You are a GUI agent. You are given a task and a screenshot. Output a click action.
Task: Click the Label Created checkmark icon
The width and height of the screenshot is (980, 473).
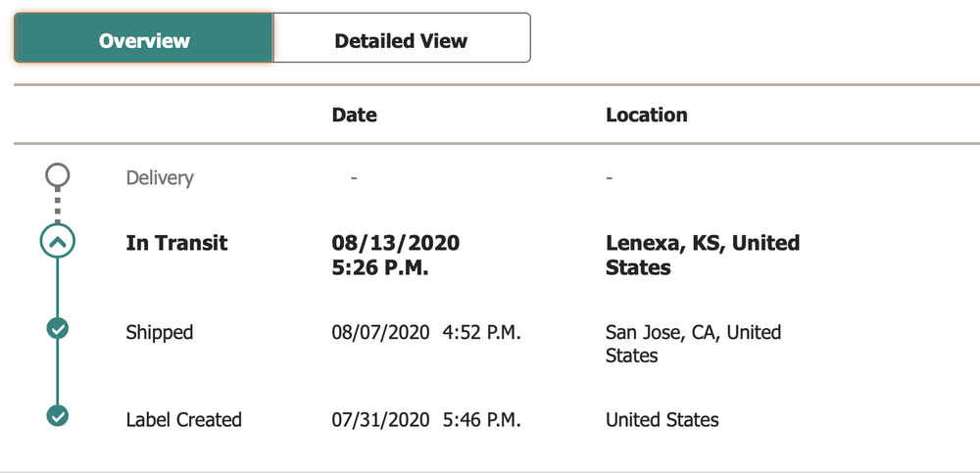(x=58, y=416)
